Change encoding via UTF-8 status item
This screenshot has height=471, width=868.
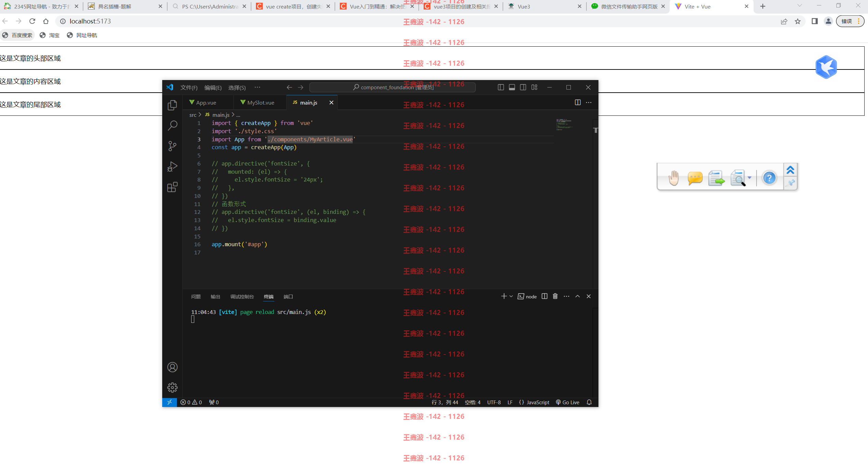coord(494,402)
